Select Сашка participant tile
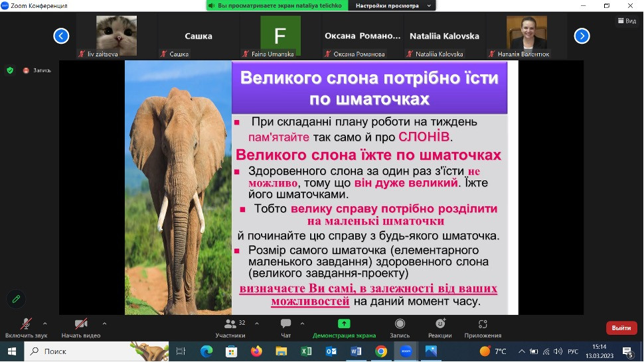Viewport: 644px width, 362px height. 199,36
